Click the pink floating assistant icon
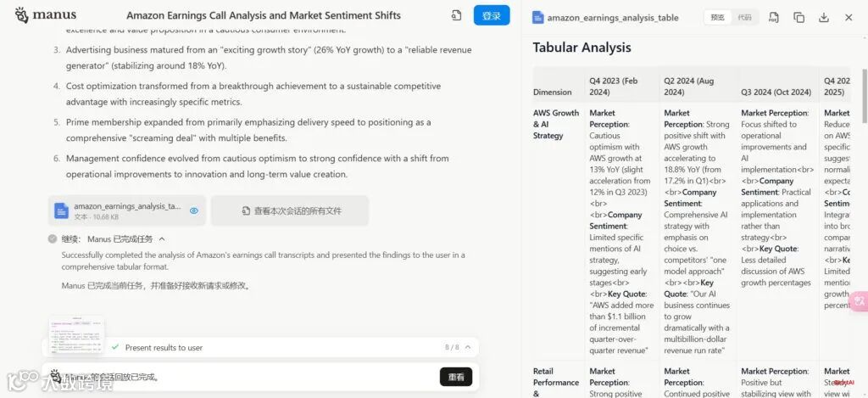The image size is (868, 398). tap(860, 300)
